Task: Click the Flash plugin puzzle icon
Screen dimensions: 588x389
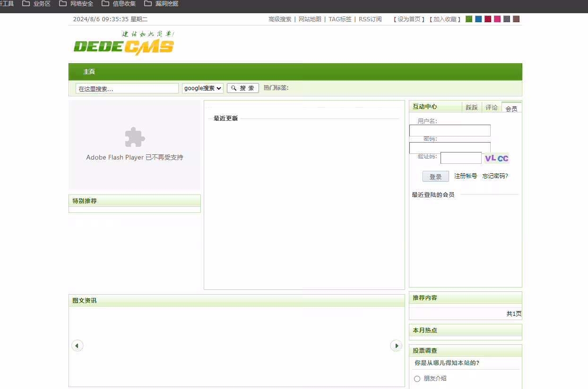Action: [135, 137]
